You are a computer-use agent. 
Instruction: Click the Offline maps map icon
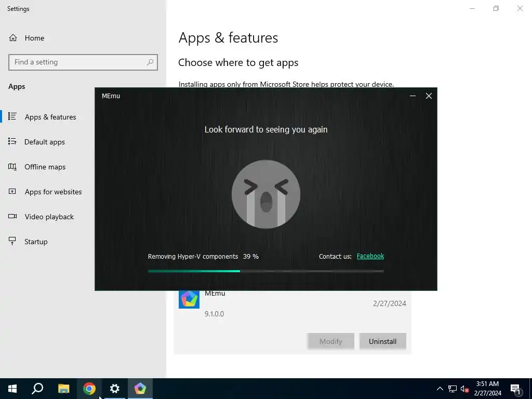pyautogui.click(x=12, y=167)
